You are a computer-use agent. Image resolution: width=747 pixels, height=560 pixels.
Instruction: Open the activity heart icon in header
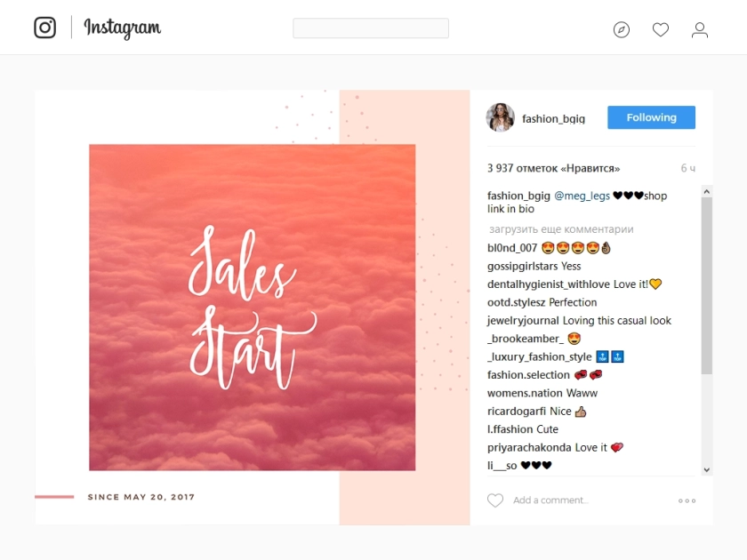pos(660,29)
